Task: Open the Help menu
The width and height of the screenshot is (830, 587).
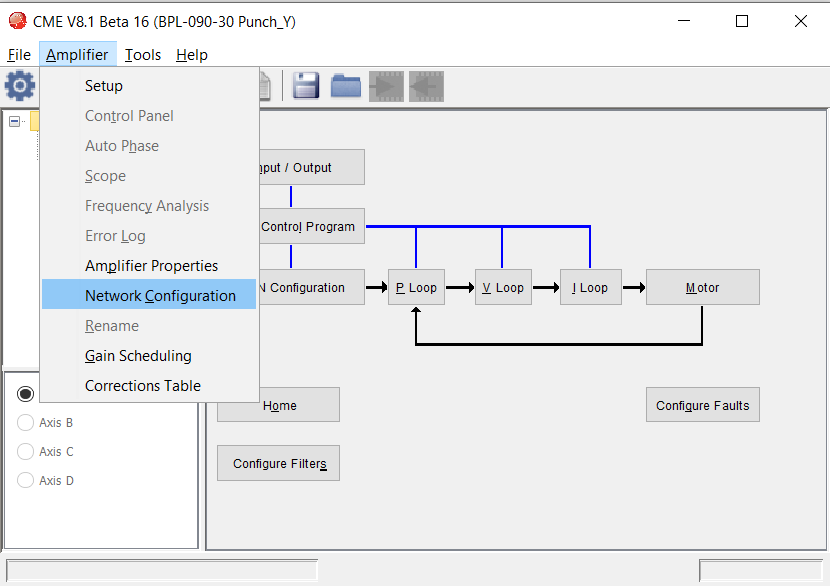Action: (192, 55)
